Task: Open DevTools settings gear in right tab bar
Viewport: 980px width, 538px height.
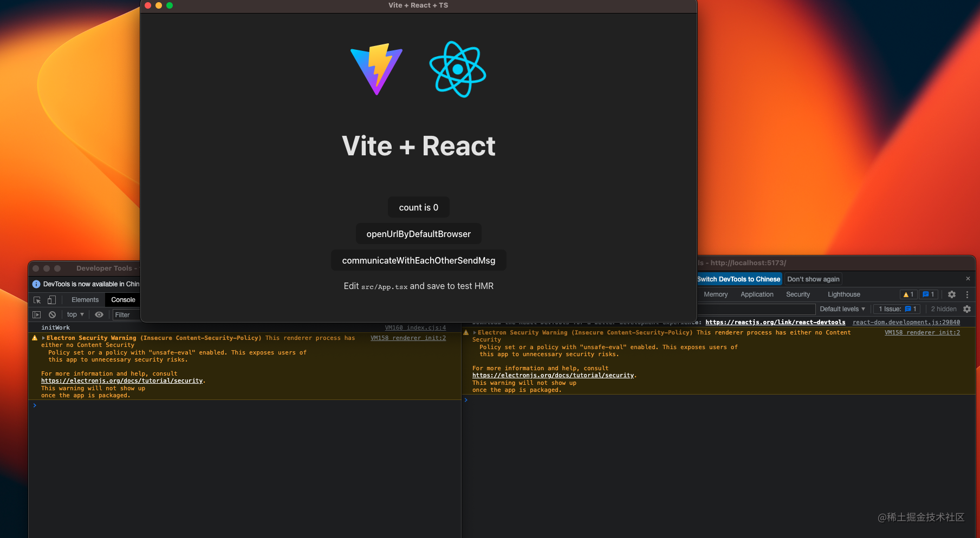Action: pyautogui.click(x=952, y=294)
